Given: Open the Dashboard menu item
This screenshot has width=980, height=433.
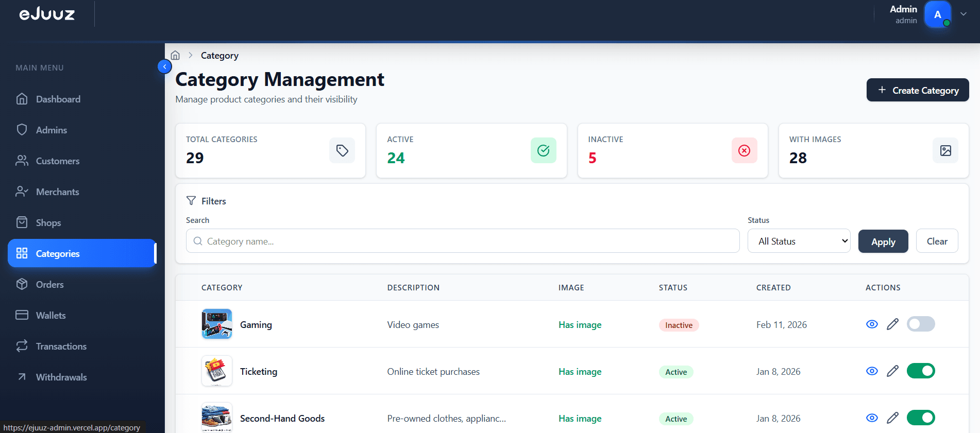Looking at the screenshot, I should click(x=82, y=99).
